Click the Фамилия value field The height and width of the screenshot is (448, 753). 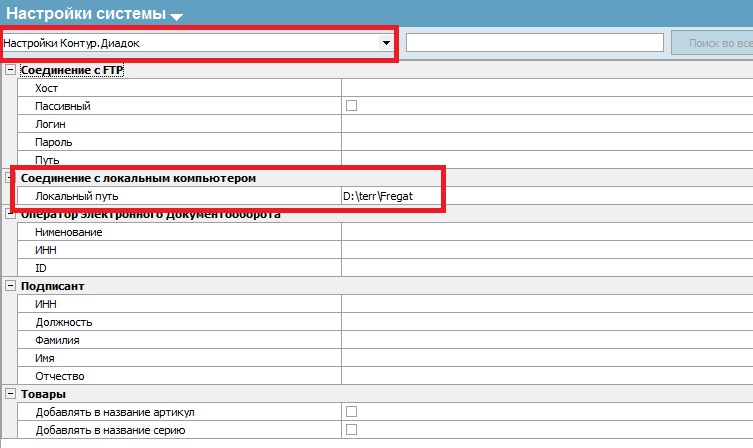(x=547, y=340)
